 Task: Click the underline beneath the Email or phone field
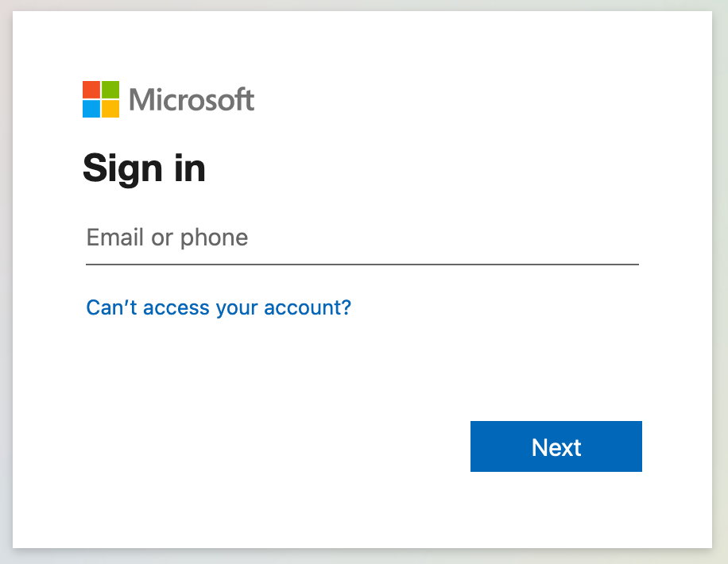[362, 265]
